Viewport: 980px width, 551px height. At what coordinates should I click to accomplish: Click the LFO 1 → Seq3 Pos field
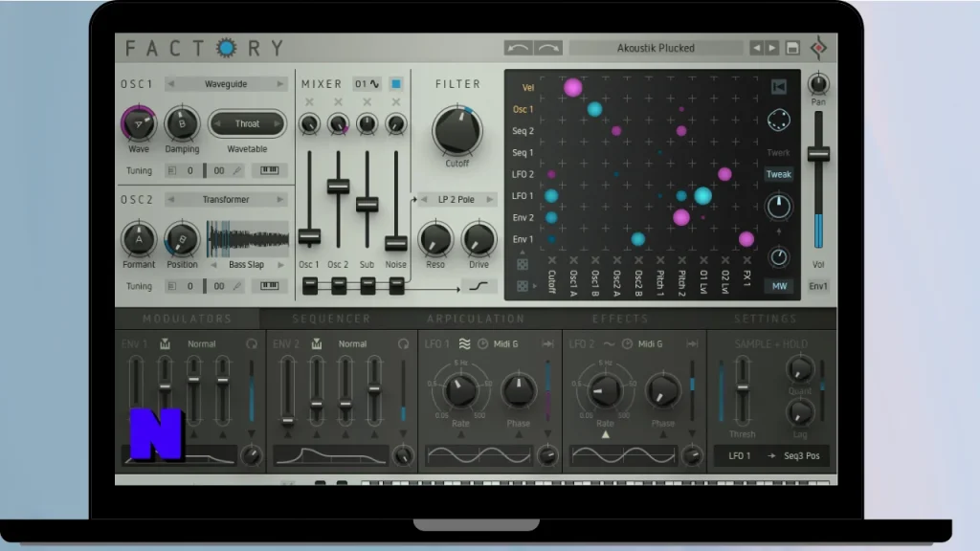(773, 455)
